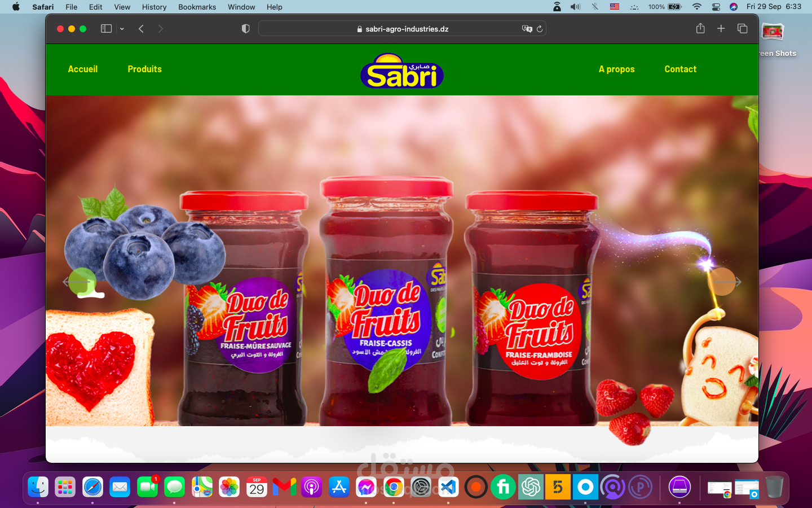Go back to the previous page

click(141, 29)
